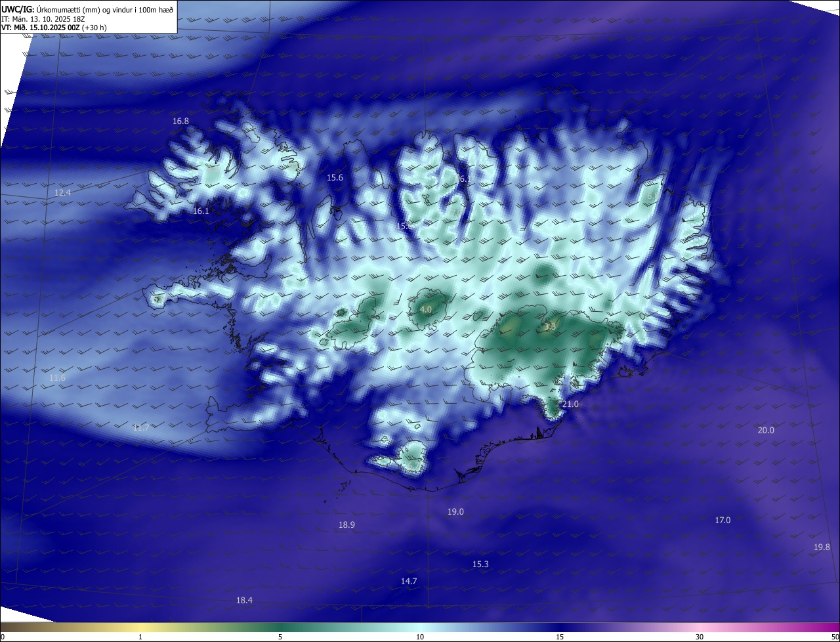Click the 11.7 value label
Image resolution: width=840 pixels, height=642 pixels.
[x=141, y=428]
